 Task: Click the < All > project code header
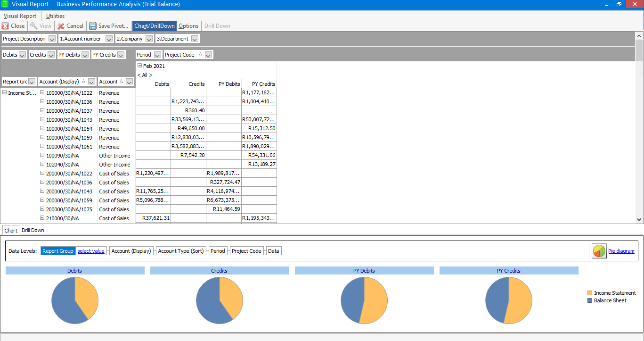145,75
